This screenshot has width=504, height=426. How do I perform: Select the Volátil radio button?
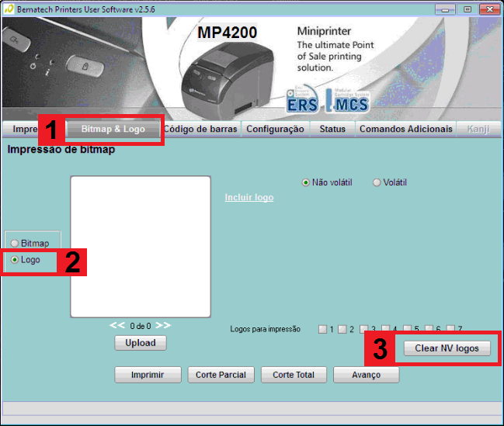tap(377, 182)
